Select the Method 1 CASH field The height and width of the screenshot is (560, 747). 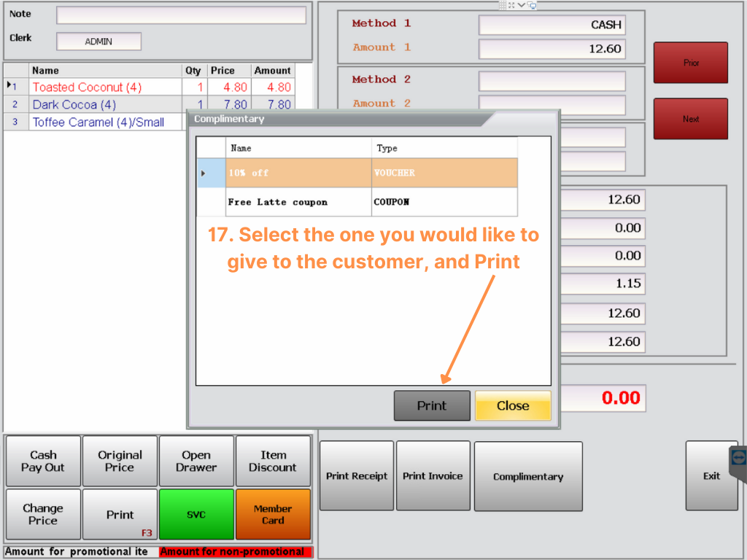click(551, 25)
